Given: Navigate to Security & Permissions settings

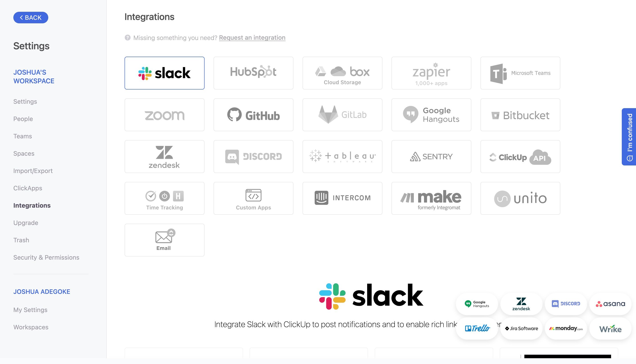Looking at the screenshot, I should coord(46,257).
